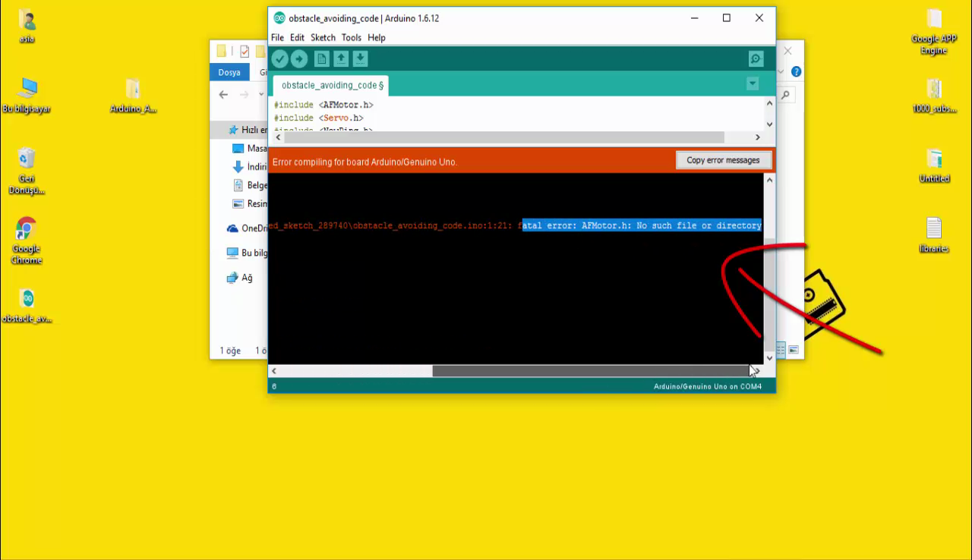Minimize the Arduino window
Screen dimensions: 972x560
[x=694, y=18]
